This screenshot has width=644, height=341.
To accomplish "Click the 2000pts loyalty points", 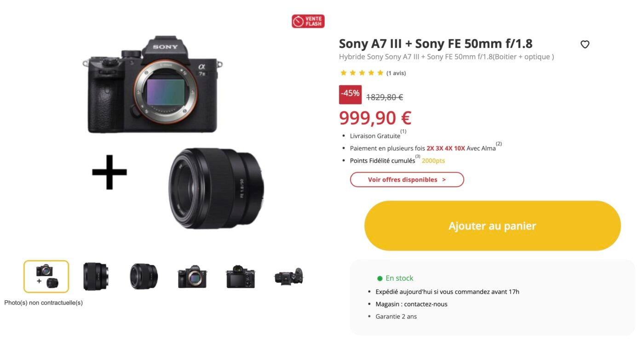I will tap(433, 161).
